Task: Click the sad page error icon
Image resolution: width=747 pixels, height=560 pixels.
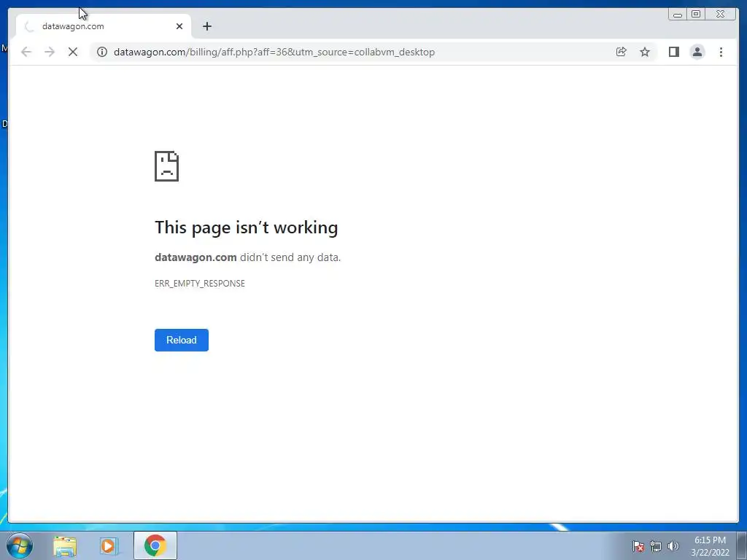Action: click(x=167, y=166)
